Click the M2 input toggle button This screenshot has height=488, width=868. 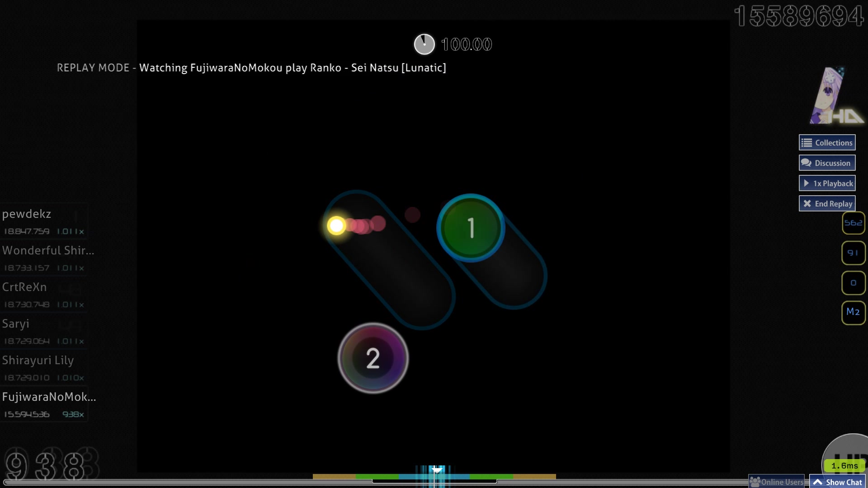tap(854, 312)
